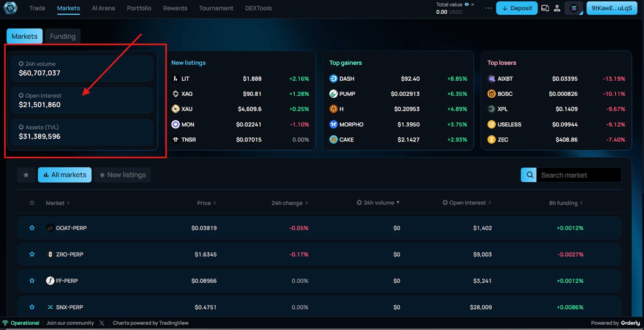Viewport: 644px width, 330px height.
Task: Sort by 24h volume column header
Action: point(378,203)
